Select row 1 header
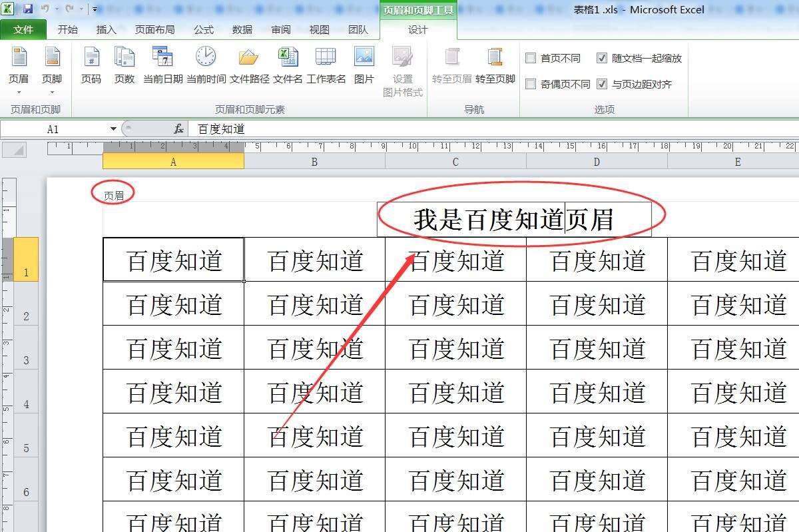The height and width of the screenshot is (532, 799). click(x=27, y=260)
